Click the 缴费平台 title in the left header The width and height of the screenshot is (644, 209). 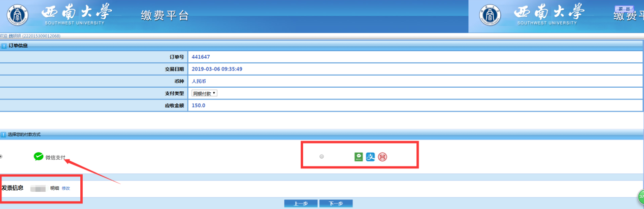165,16
